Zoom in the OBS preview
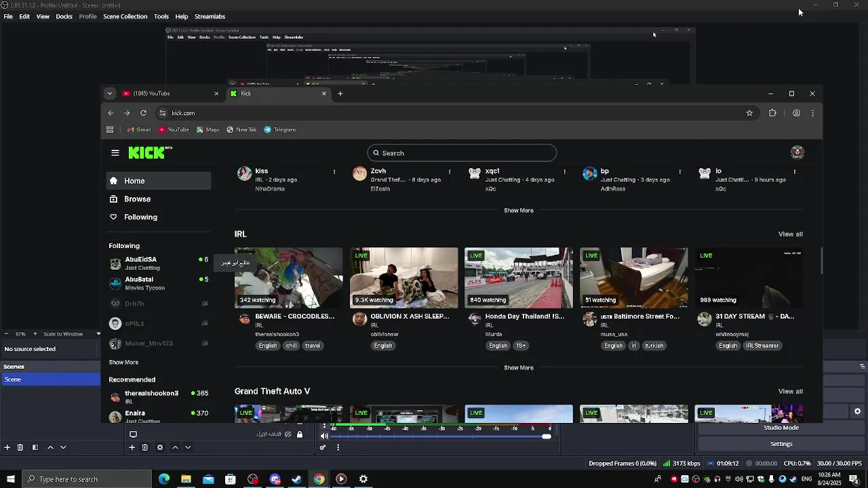The height and width of the screenshot is (488, 868). (x=37, y=333)
